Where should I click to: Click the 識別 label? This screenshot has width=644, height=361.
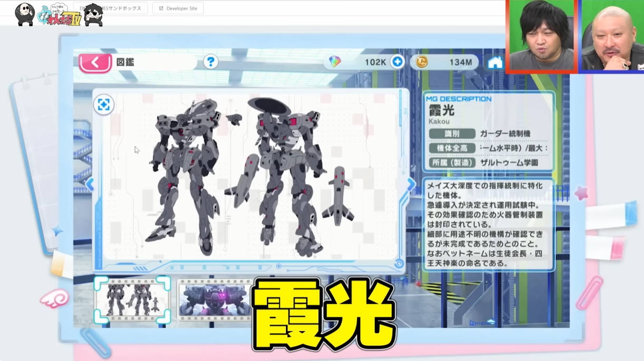coord(452,134)
